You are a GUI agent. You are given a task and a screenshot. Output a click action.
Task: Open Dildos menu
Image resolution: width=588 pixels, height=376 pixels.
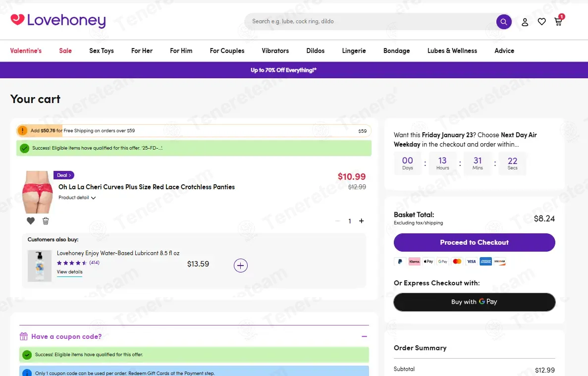316,51
